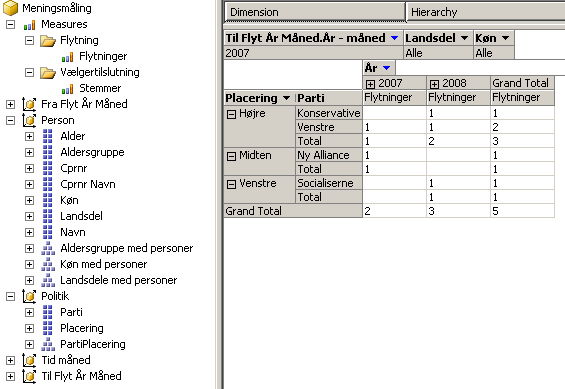The height and width of the screenshot is (389, 565).
Task: Click the Hierarchy column header
Action: (485, 12)
